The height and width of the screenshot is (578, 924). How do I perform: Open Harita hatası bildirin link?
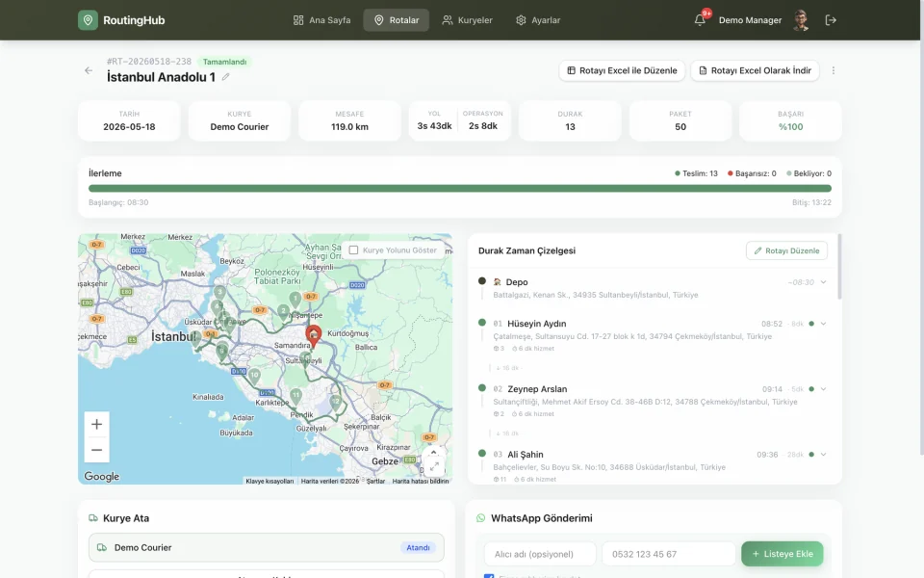click(x=421, y=482)
